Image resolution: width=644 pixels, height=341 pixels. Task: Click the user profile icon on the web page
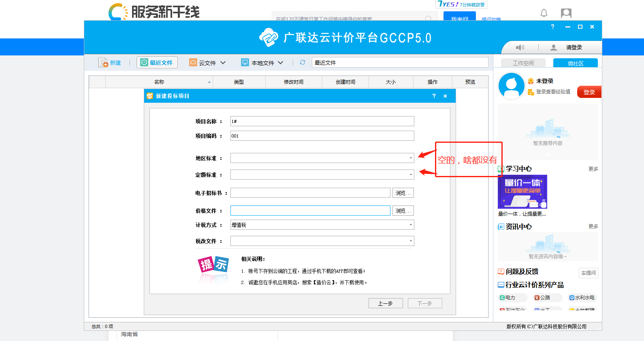tap(566, 13)
